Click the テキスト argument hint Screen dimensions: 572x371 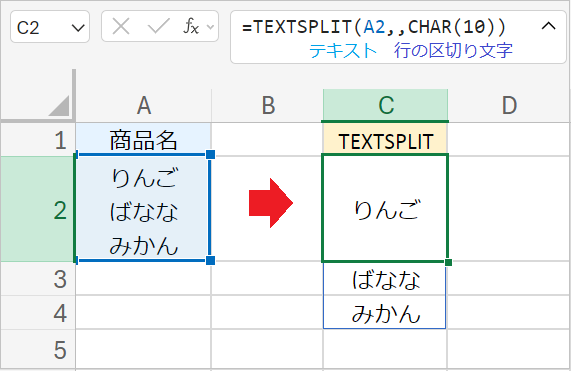click(x=343, y=51)
